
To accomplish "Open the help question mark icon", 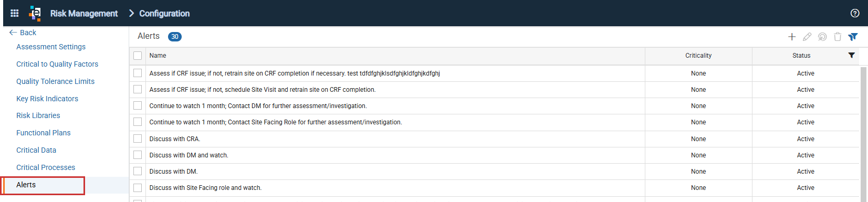I will [x=855, y=13].
